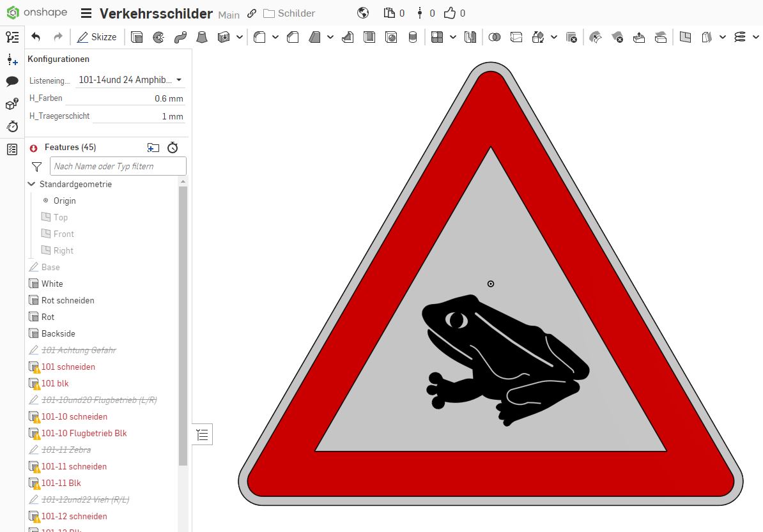Viewport: 763px width, 532px height.
Task: Collapse the Standardgeometrie tree group
Action: click(x=32, y=184)
